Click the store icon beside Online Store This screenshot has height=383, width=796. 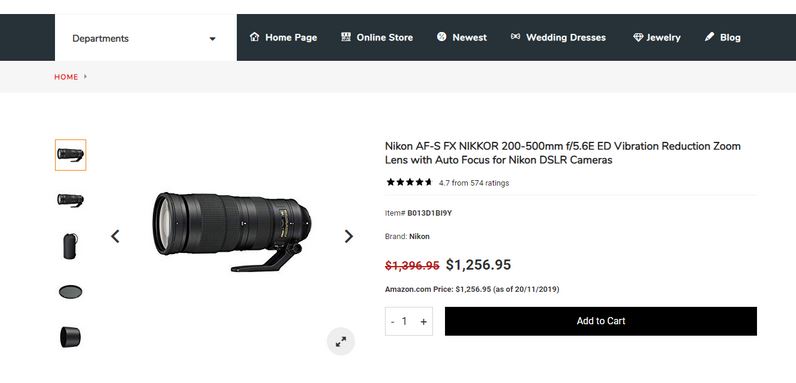[x=346, y=37]
